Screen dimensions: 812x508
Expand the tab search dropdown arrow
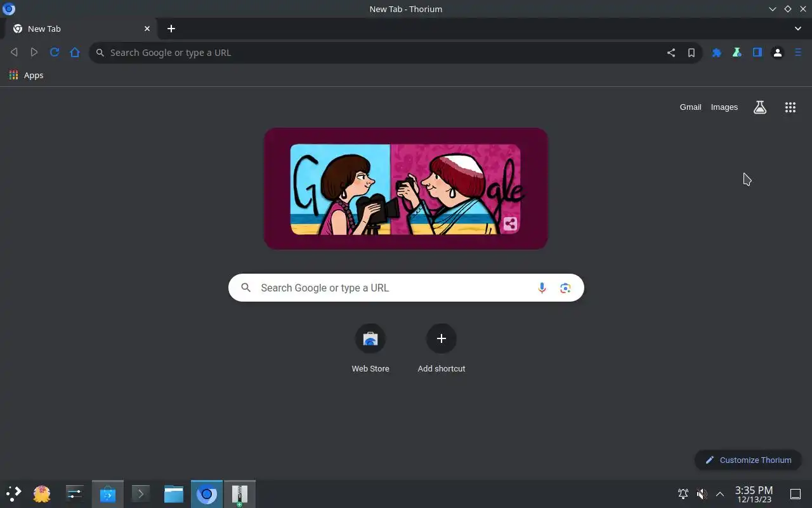pos(798,29)
